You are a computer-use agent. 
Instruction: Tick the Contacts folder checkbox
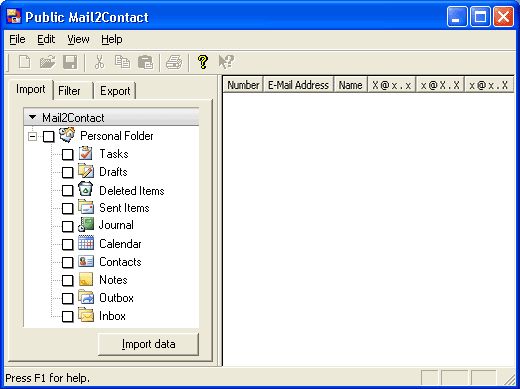(x=68, y=262)
